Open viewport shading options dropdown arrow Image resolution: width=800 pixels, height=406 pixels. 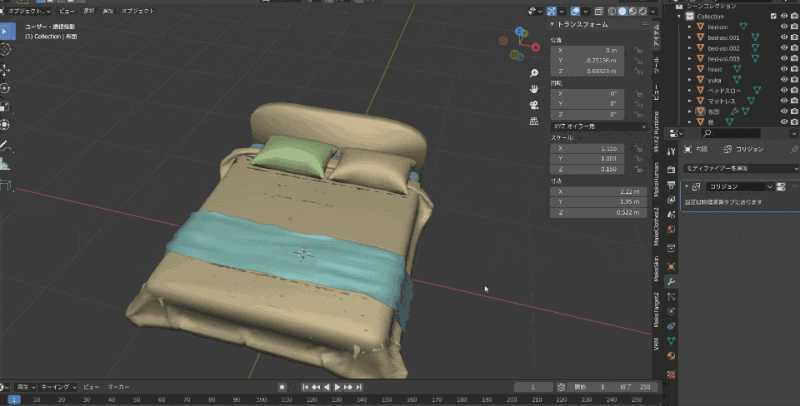click(x=653, y=11)
